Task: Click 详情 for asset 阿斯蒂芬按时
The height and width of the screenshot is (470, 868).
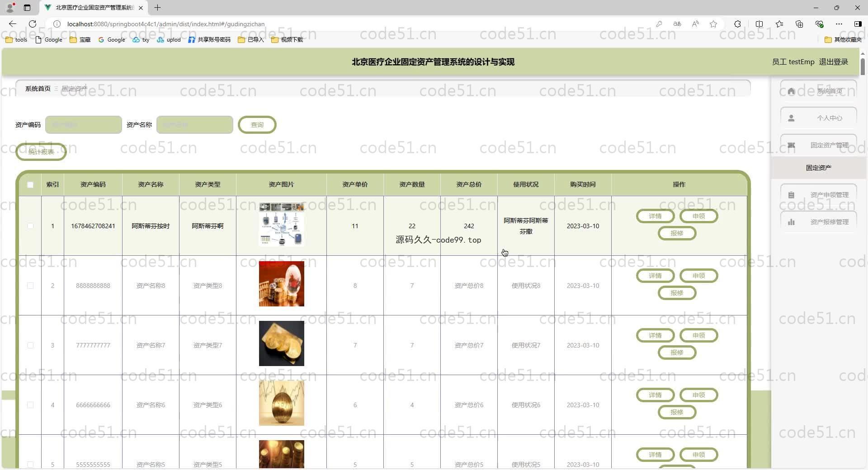Action: tap(655, 216)
